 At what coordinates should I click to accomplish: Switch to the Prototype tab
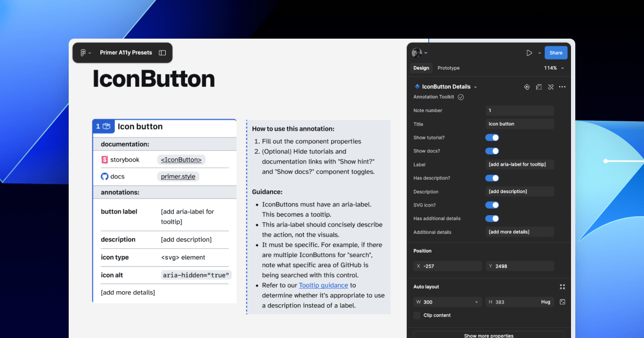point(448,68)
